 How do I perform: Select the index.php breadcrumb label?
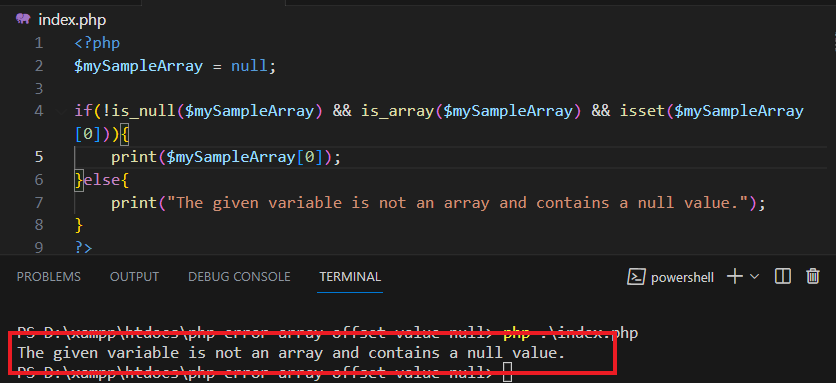(x=72, y=20)
